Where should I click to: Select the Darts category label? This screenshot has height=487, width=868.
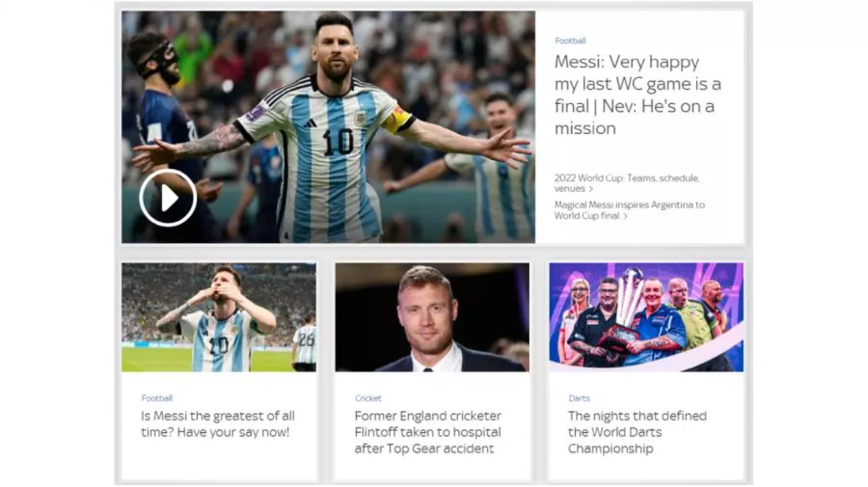579,398
